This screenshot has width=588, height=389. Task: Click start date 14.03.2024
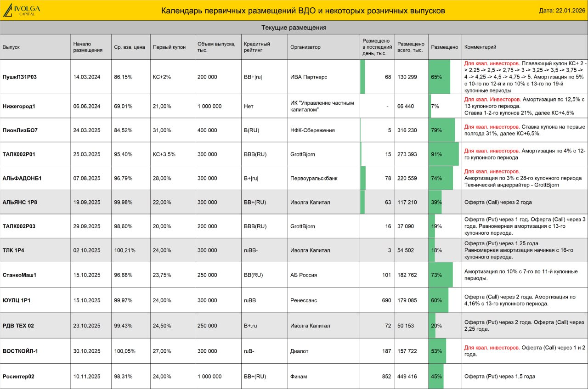[87, 77]
